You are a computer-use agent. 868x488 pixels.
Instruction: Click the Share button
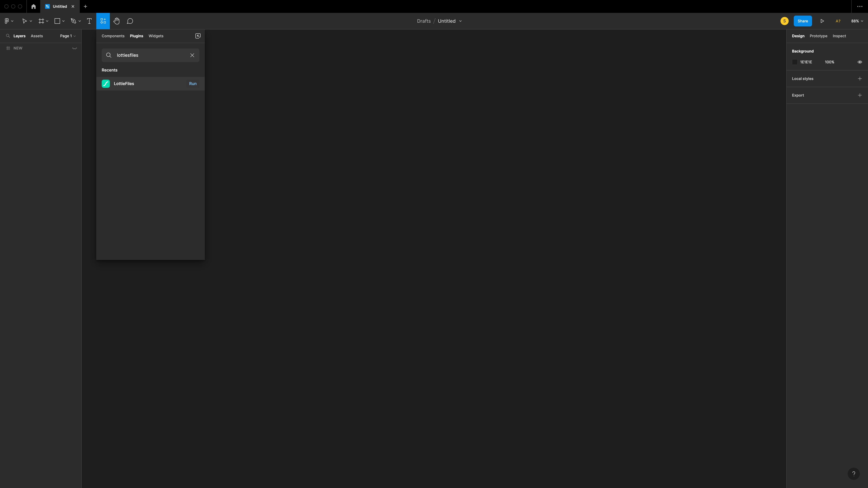(802, 21)
